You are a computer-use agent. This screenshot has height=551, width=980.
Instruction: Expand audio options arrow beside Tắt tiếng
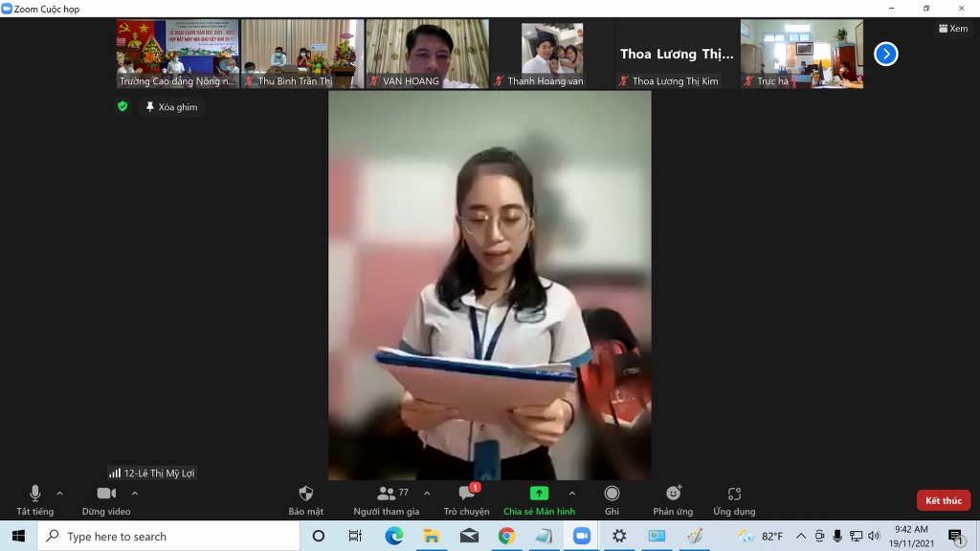tap(59, 494)
